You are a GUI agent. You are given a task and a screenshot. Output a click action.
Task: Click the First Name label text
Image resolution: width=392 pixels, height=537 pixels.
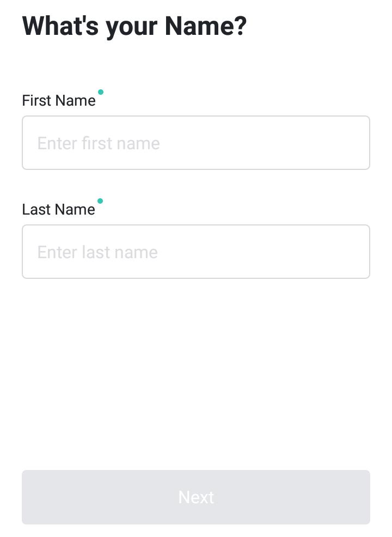[x=59, y=100]
